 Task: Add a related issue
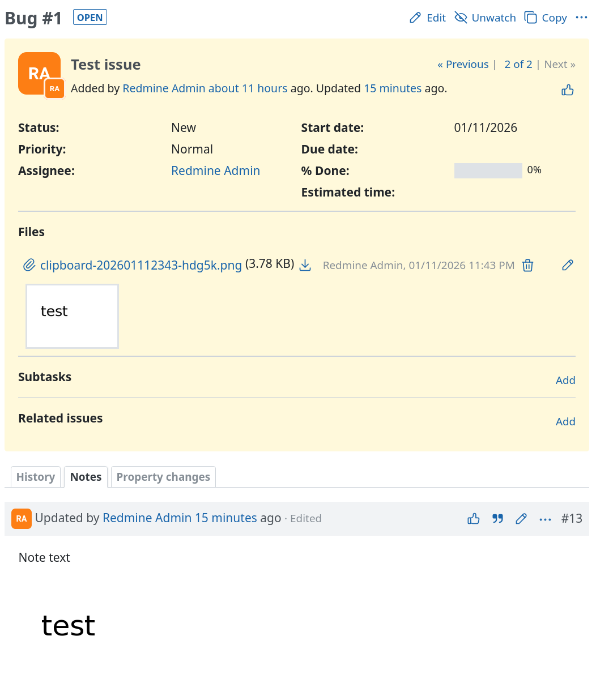coord(565,421)
